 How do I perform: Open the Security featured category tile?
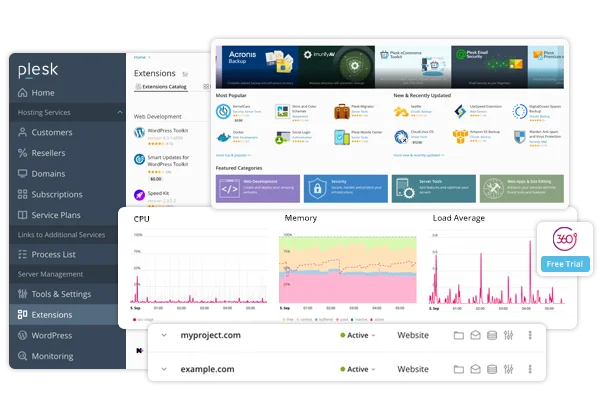click(x=346, y=189)
